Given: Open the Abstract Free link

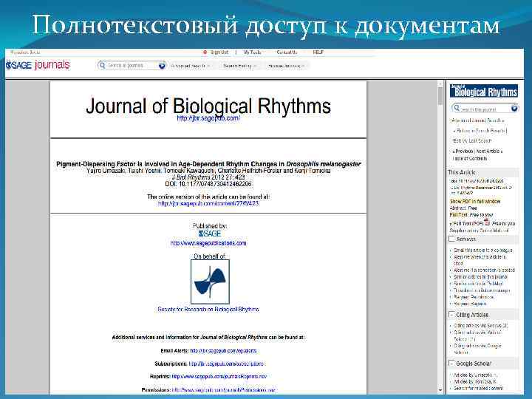Looking at the screenshot, I should (463, 208).
